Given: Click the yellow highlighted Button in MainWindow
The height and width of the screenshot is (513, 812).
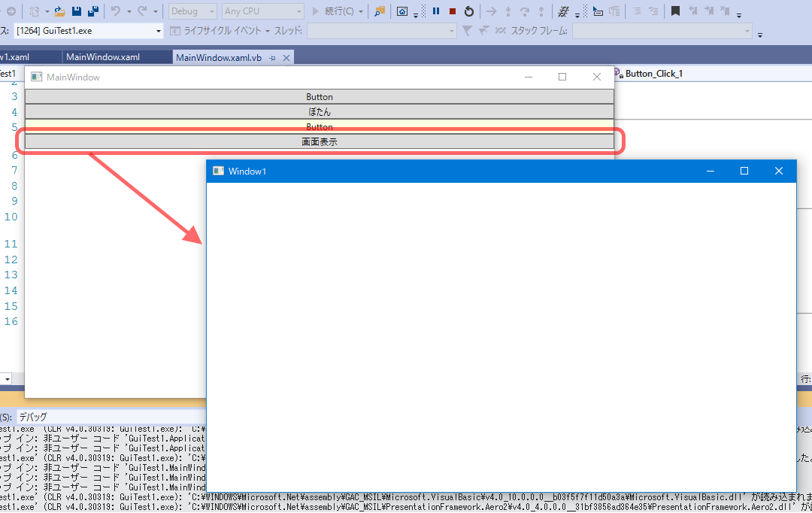Looking at the screenshot, I should click(x=320, y=126).
